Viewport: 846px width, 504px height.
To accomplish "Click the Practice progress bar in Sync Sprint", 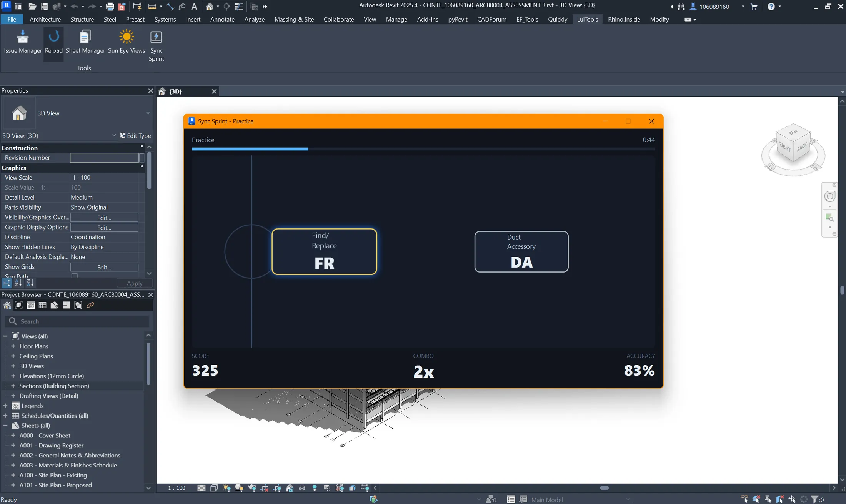I will tap(423, 149).
